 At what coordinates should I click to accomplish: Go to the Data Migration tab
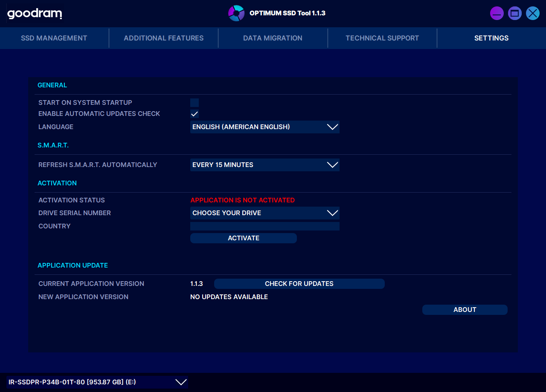pyautogui.click(x=273, y=38)
